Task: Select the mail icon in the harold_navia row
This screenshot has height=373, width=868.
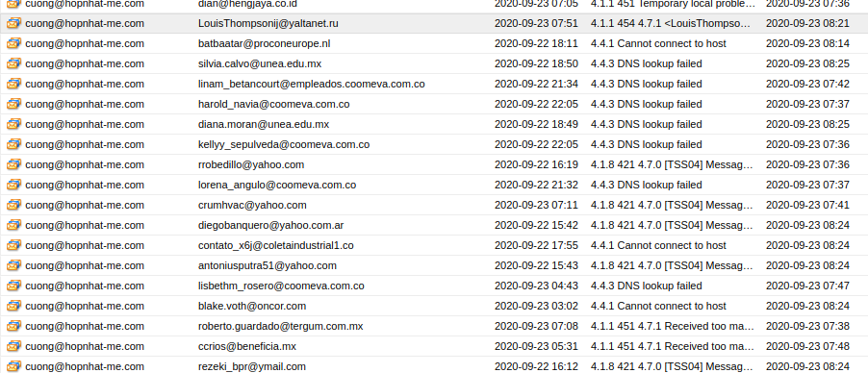Action: [13, 104]
